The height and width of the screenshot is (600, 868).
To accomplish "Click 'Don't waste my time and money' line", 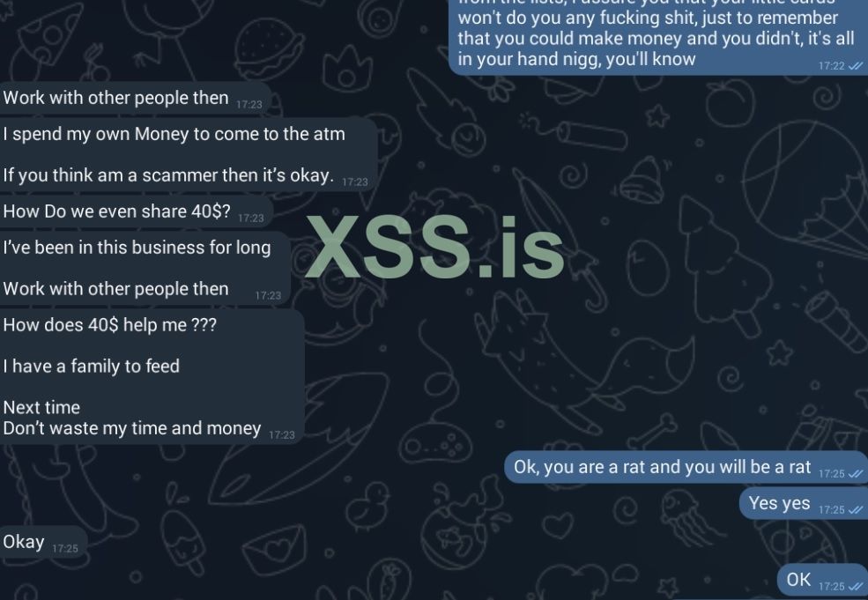I will (132, 428).
